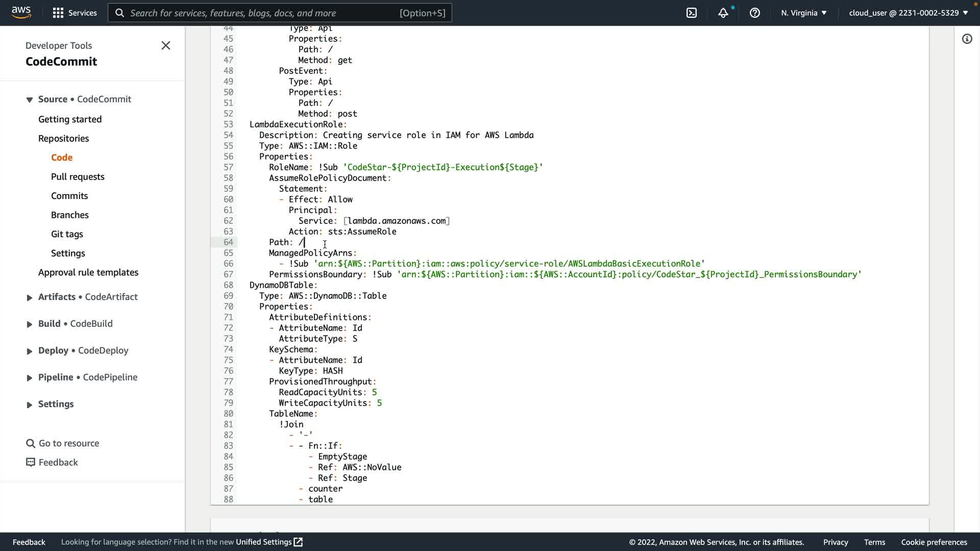Close the Developer Tools side panel

point(166,45)
